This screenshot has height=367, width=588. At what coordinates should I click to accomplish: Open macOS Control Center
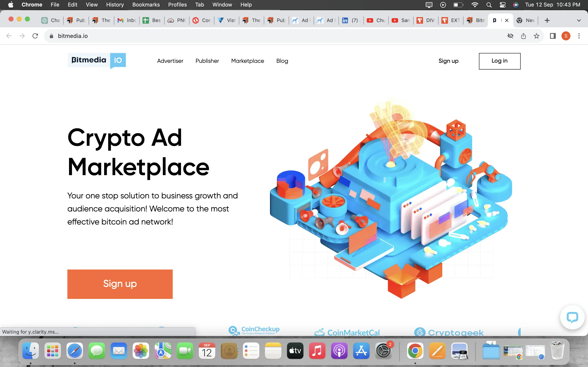point(502,5)
